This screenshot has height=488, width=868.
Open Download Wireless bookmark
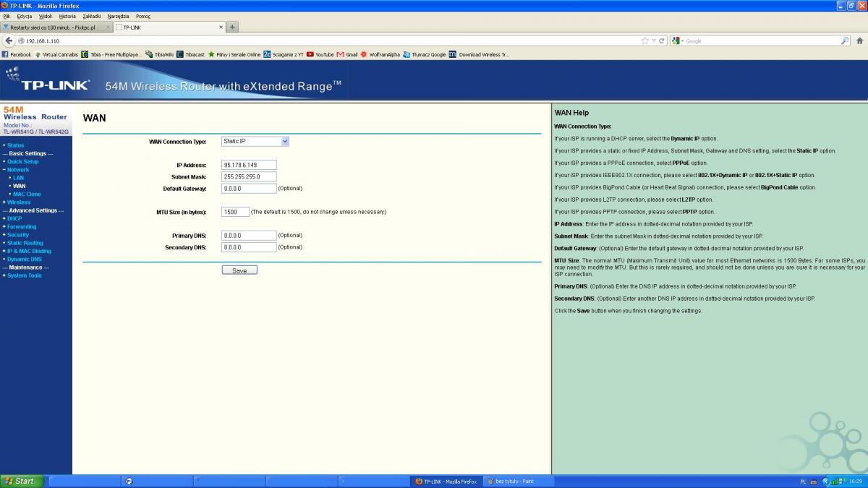click(x=479, y=54)
